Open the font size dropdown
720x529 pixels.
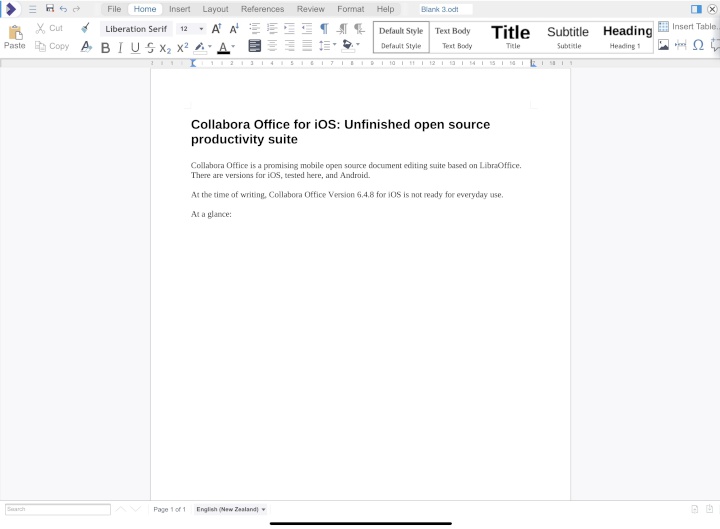201,29
